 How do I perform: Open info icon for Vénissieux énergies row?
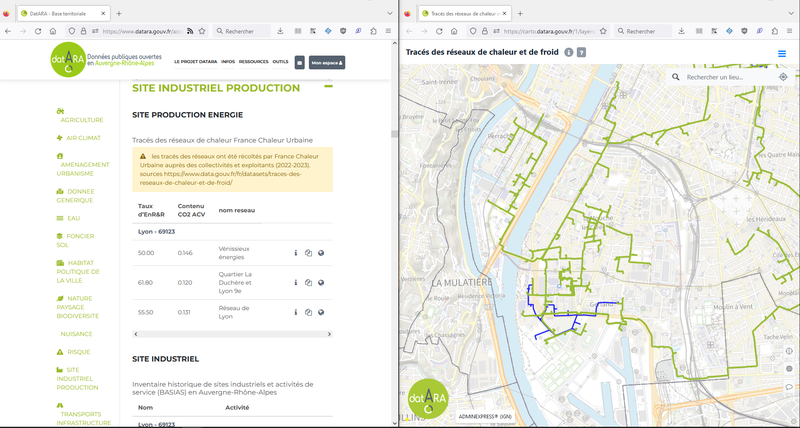[296, 253]
